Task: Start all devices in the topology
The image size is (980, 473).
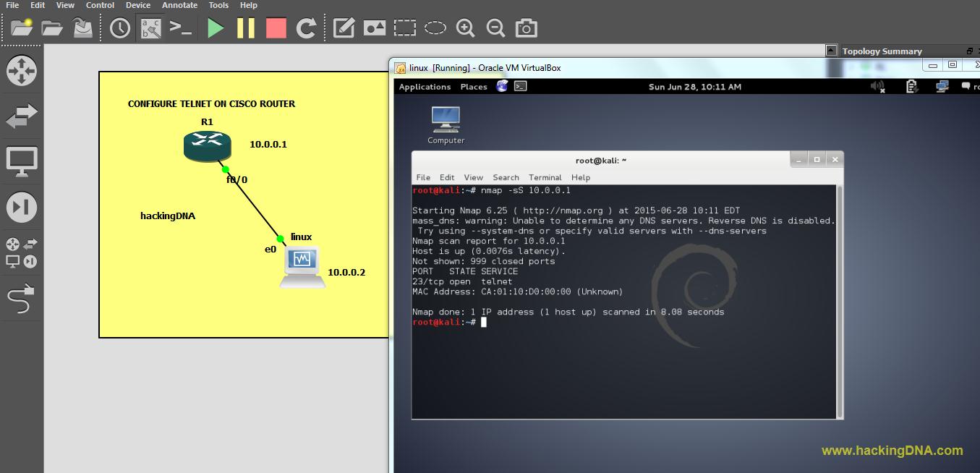Action: 214,27
